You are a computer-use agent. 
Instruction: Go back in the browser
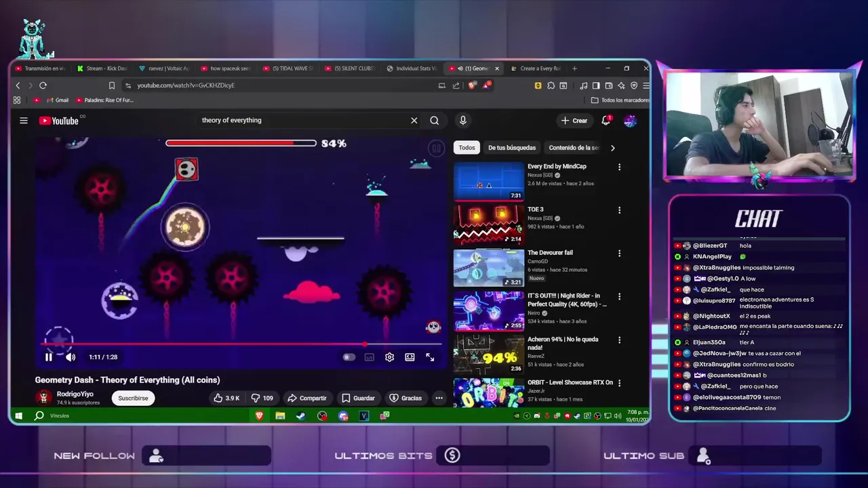(18, 85)
